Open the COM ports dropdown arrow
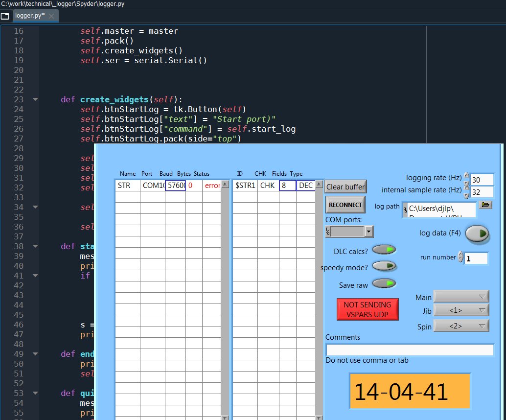 pos(368,232)
